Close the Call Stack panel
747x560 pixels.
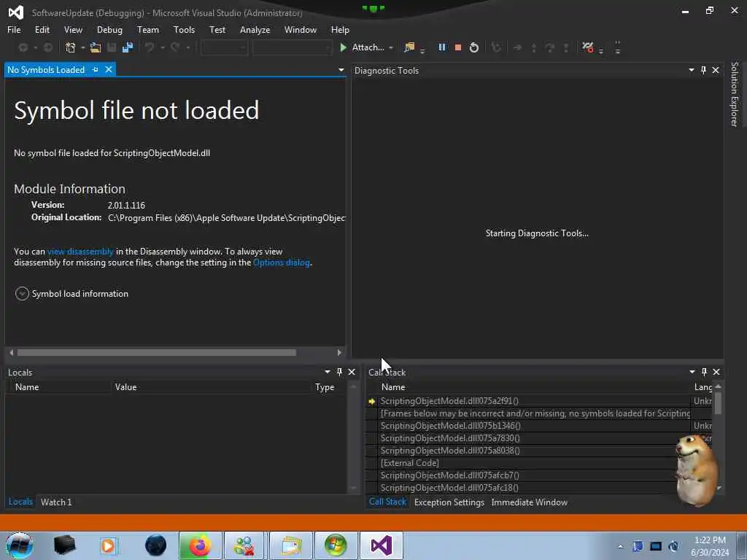716,372
